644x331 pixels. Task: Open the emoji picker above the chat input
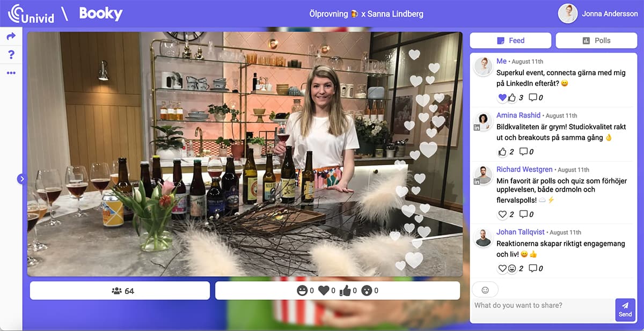coord(485,290)
